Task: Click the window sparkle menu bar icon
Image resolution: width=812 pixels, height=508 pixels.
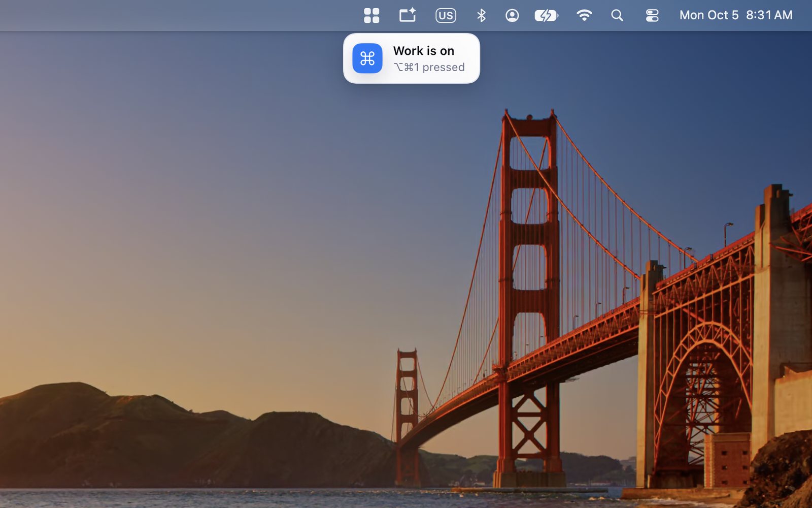Action: tap(408, 15)
